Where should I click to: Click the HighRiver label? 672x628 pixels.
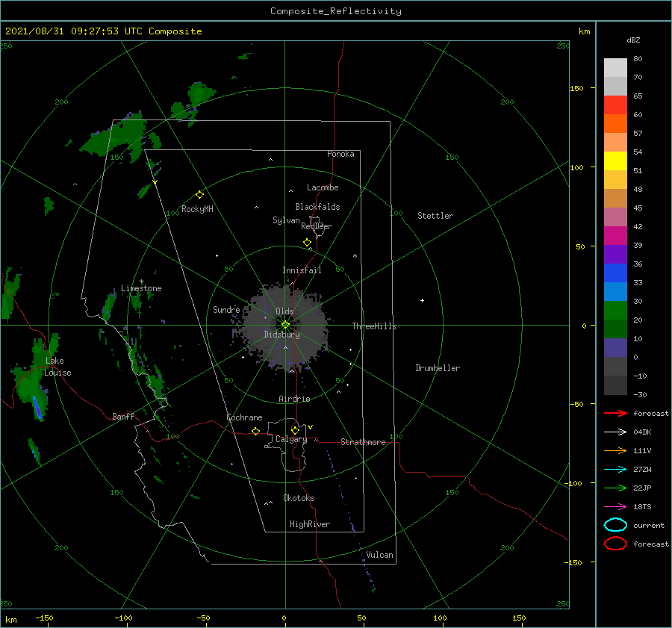310,524
